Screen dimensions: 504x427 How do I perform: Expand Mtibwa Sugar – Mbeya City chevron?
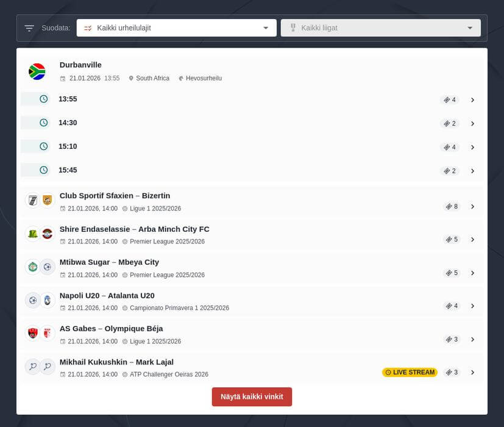(472, 273)
